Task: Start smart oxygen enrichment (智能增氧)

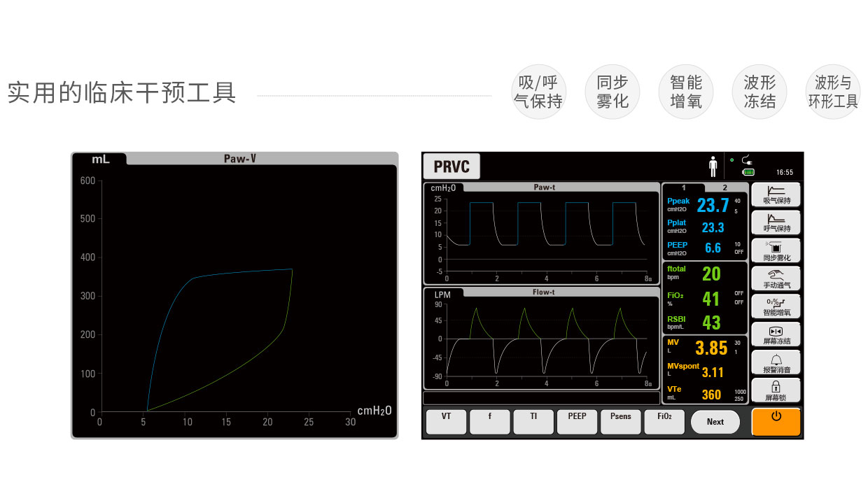Action: (x=776, y=306)
